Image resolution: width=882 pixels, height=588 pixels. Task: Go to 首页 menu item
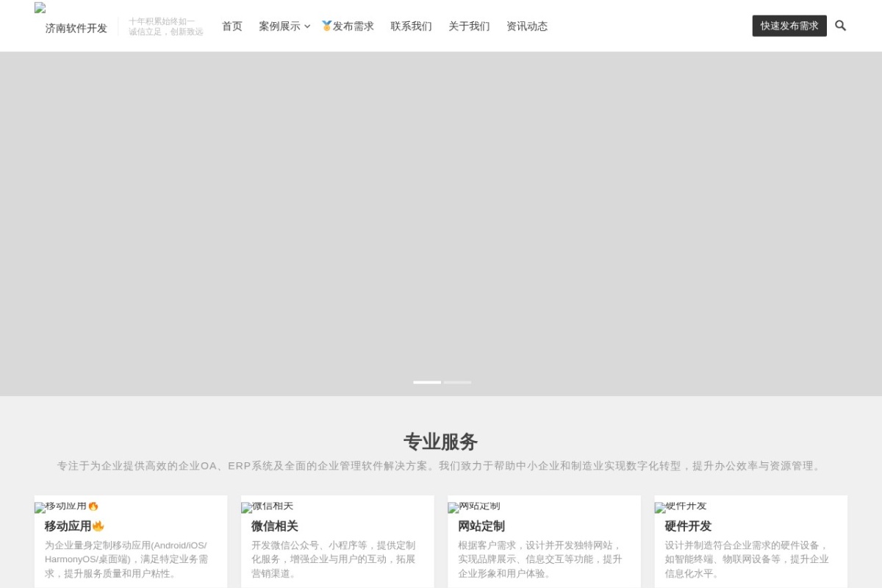232,26
